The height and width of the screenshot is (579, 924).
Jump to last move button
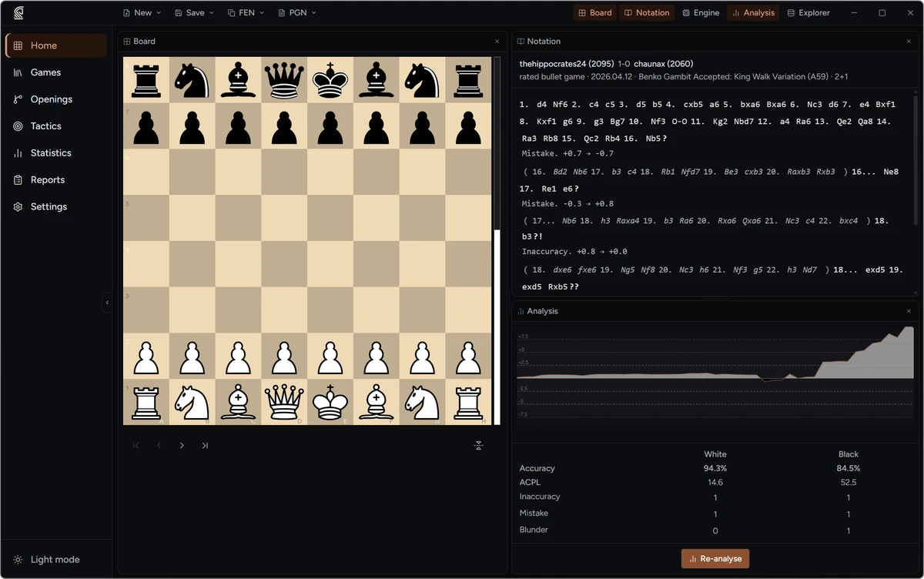point(205,445)
